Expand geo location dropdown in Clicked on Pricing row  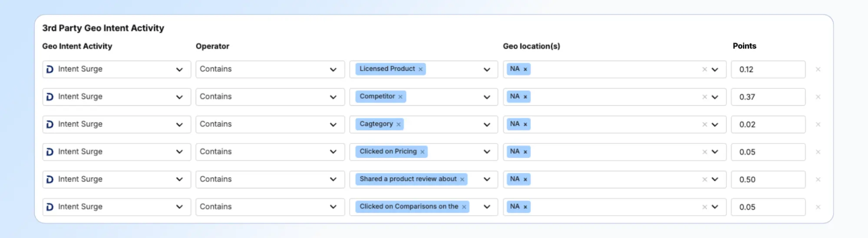[x=715, y=152]
